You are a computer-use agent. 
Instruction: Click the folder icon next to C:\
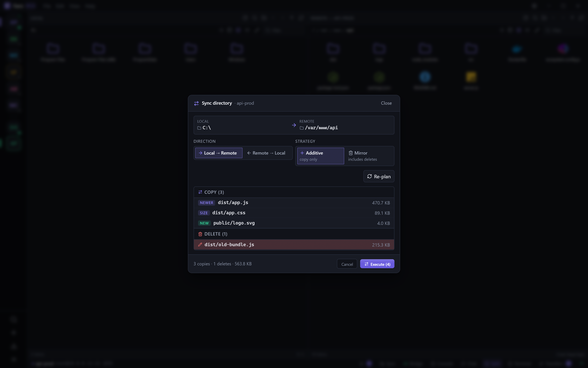point(199,128)
